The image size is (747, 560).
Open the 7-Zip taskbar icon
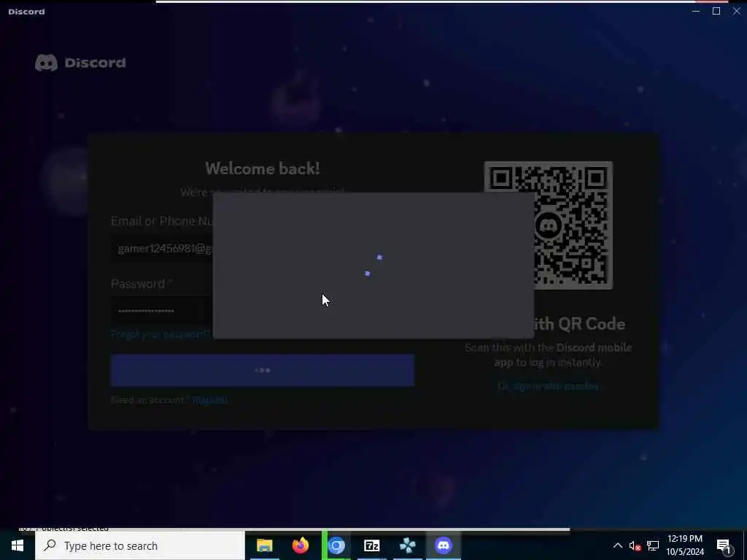tap(371, 545)
